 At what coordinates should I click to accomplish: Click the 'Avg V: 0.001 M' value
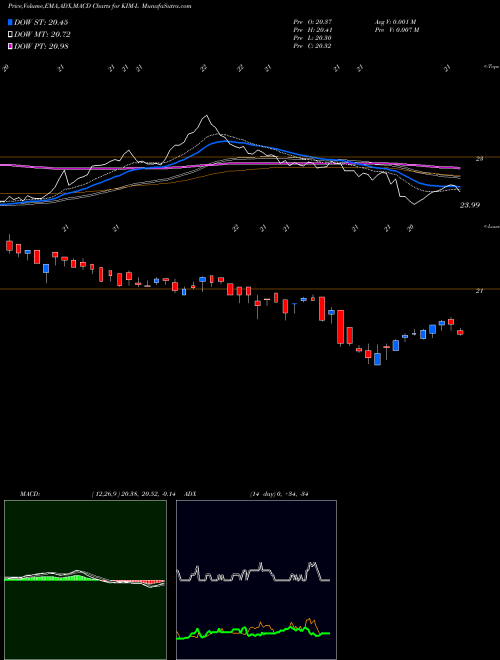[395, 21]
